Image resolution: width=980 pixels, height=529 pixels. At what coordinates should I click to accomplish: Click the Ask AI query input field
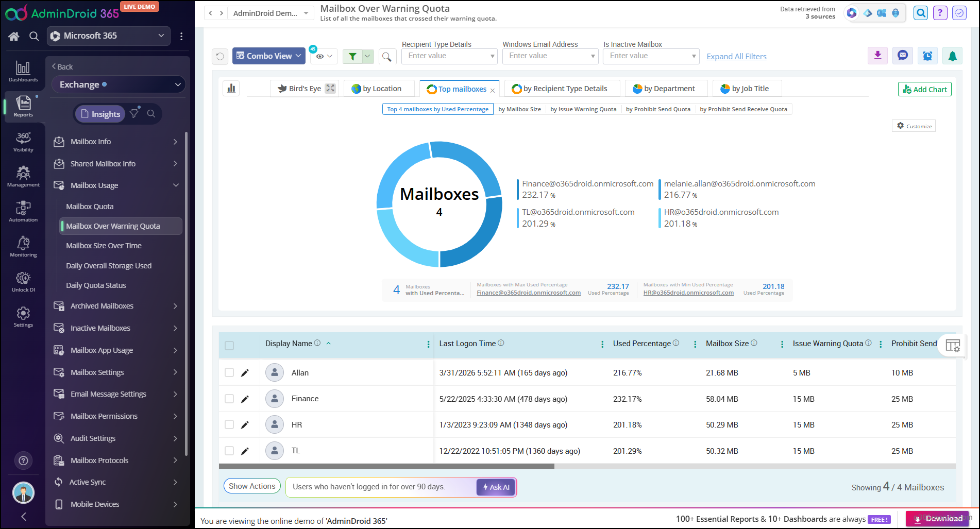tap(381, 487)
